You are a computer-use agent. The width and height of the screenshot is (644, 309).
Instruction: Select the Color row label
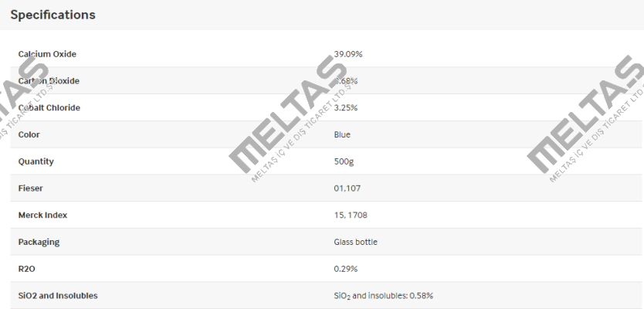tap(29, 134)
